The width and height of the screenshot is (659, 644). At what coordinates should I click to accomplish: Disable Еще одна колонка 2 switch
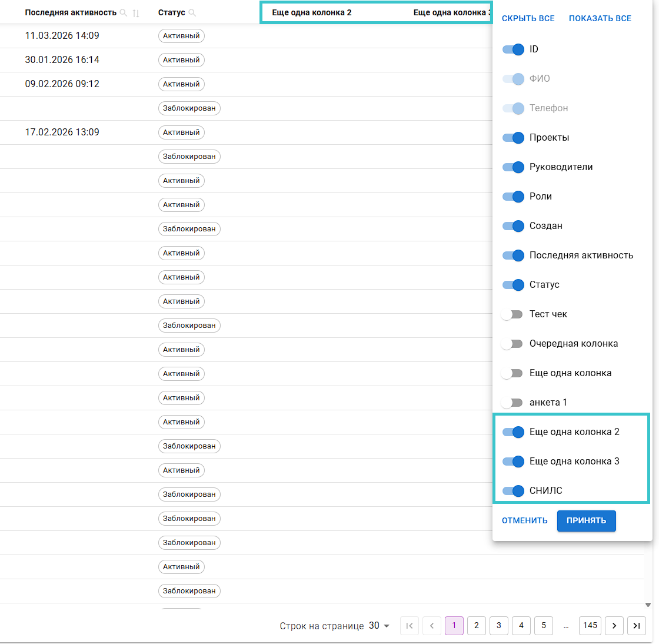coord(513,431)
